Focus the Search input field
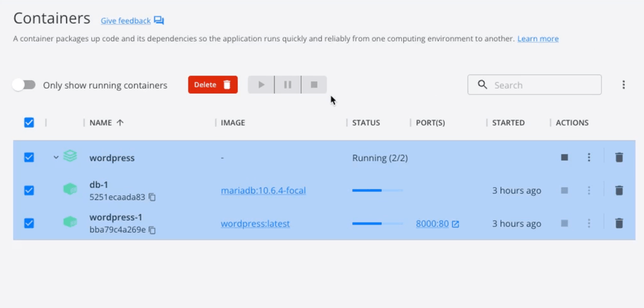Image resolution: width=644 pixels, height=308 pixels. [535, 85]
